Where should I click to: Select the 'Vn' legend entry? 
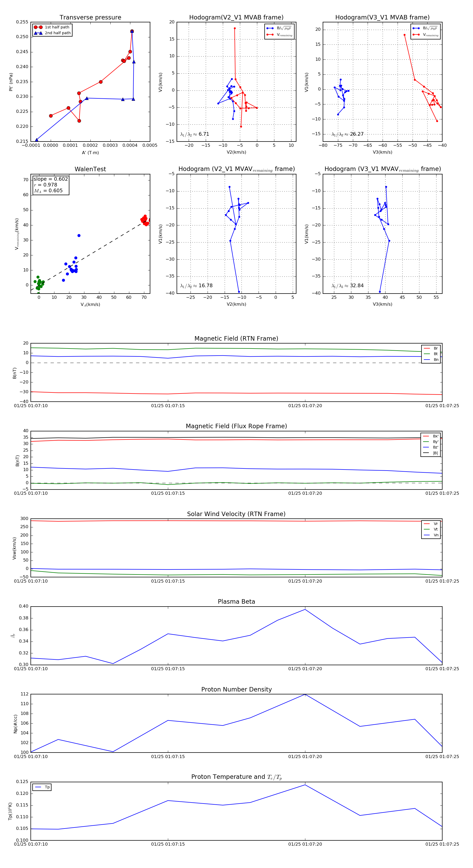pyautogui.click(x=431, y=535)
